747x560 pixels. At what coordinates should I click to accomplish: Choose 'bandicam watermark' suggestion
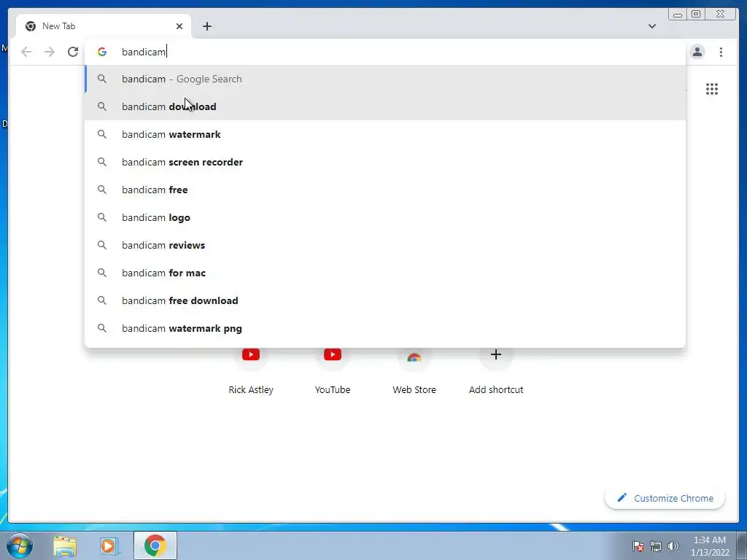tap(385, 134)
